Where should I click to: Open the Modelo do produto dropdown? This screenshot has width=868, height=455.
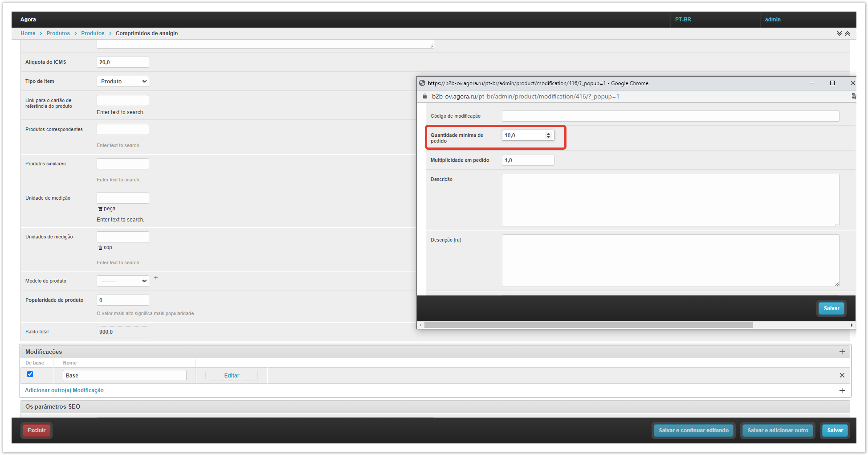[x=122, y=281]
